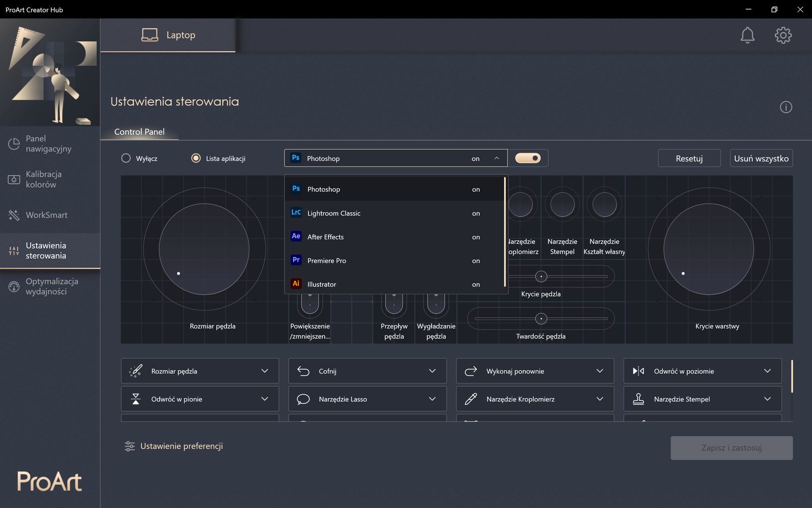
Task: Click the Photoshop icon in the list
Action: [296, 189]
